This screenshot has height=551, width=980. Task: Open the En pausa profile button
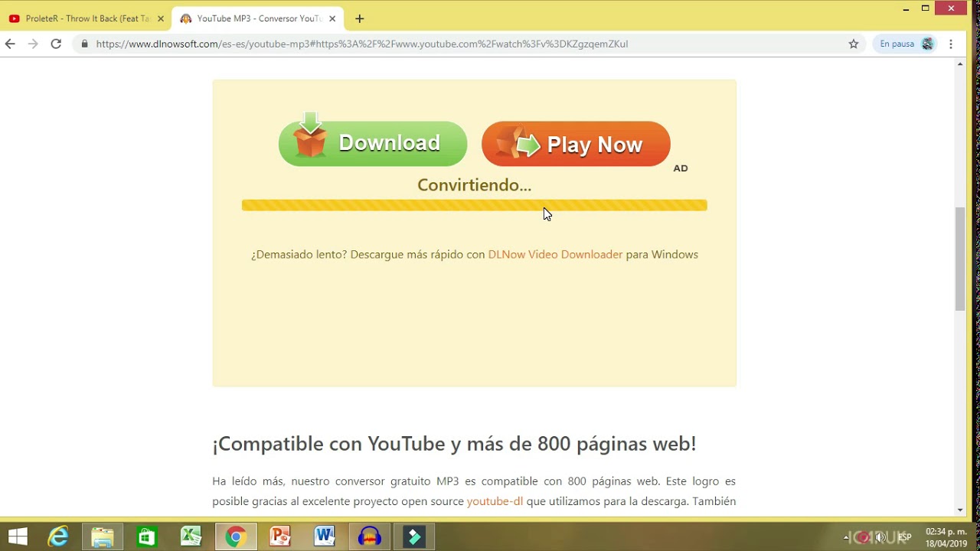(x=906, y=44)
